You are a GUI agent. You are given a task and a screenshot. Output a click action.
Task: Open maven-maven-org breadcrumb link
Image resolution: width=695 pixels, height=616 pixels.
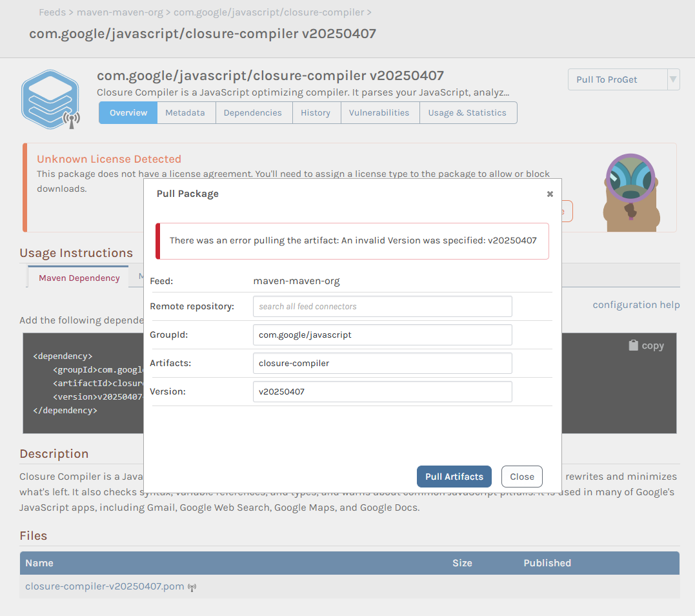coord(119,12)
